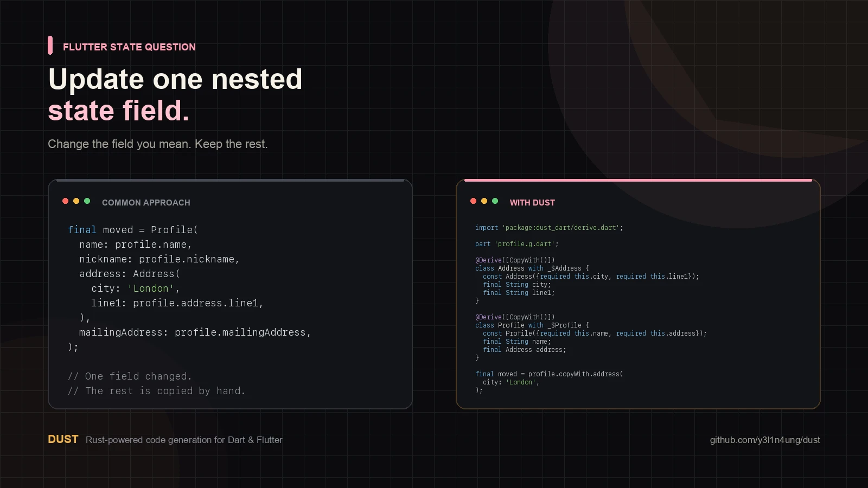
Task: Click 'final moved = profile.copyWith.address(' line
Action: tap(549, 374)
